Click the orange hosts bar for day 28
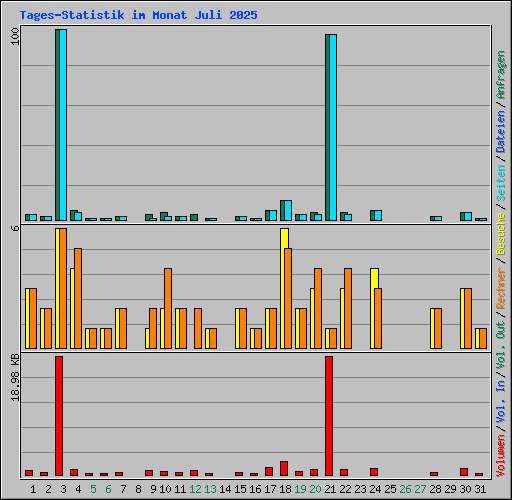This screenshot has width=512, height=500. [438, 329]
